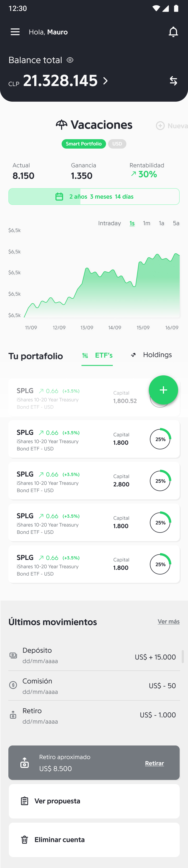Toggle balance visibility eye icon

tap(70, 60)
